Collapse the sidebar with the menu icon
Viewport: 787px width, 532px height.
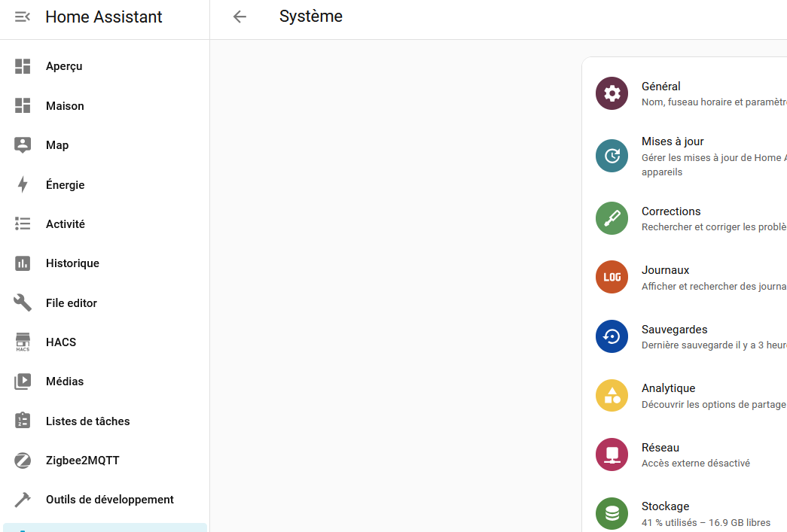click(x=23, y=17)
